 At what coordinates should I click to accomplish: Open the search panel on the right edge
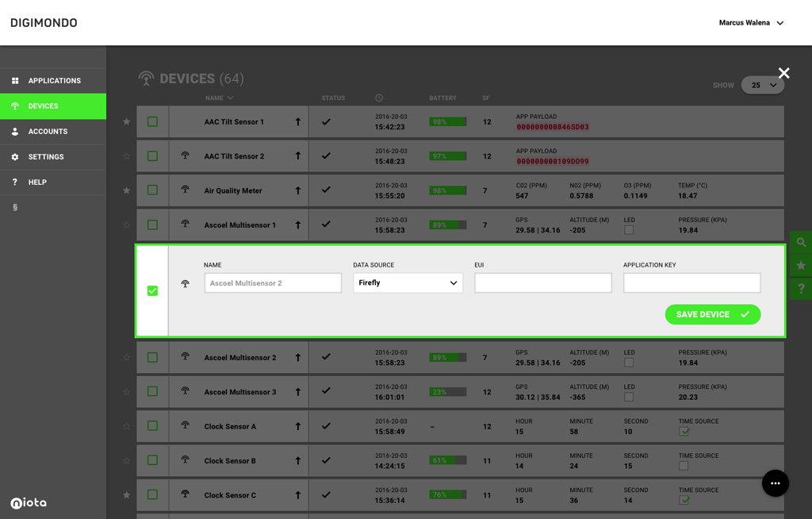point(801,242)
